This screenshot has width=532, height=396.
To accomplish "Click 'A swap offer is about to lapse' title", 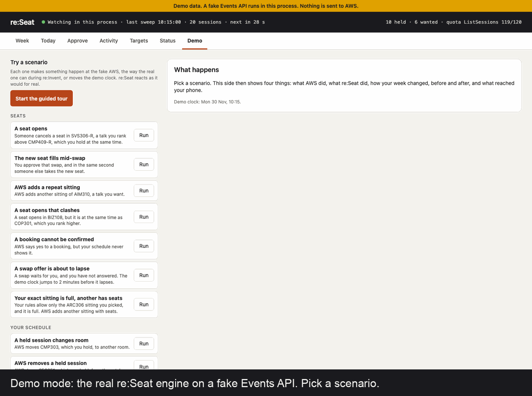I will (52, 268).
